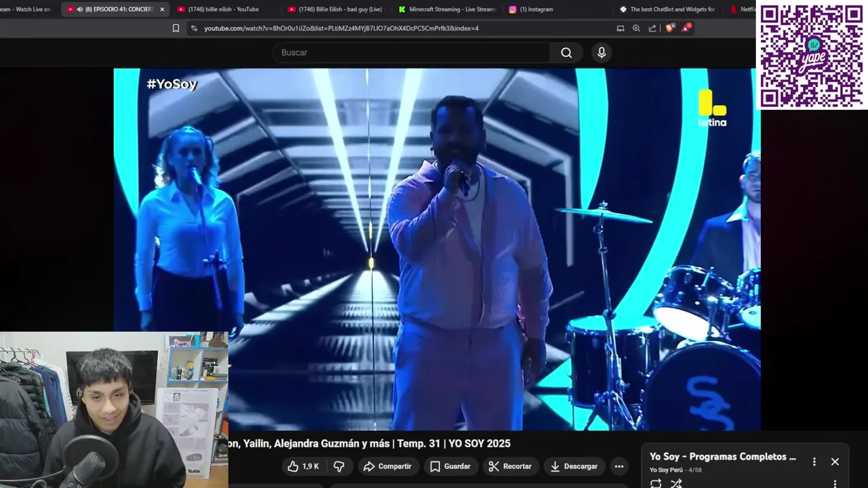This screenshot has height=488, width=868.
Task: Close the Yo Soy playlist panel
Action: pos(835,462)
